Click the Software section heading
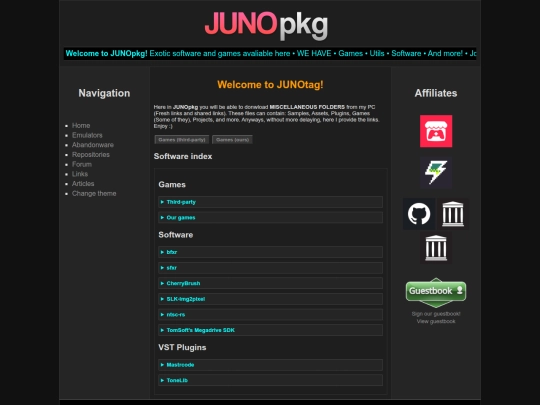The height and width of the screenshot is (405, 540). click(x=176, y=235)
